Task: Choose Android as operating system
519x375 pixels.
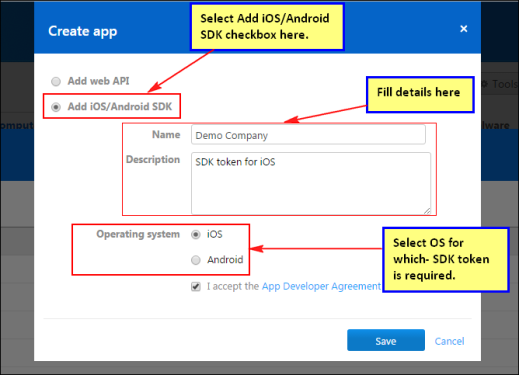Action: pos(196,260)
